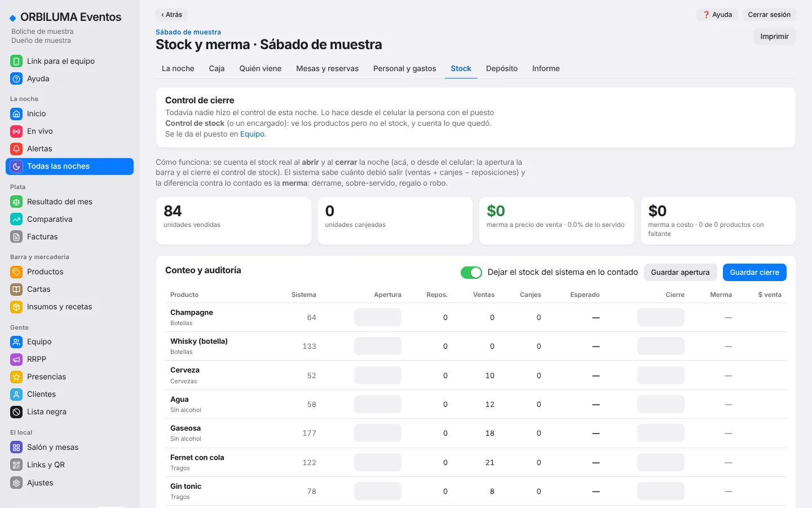Open Salón y mesas grid icon
This screenshot has height=508, width=812.
pos(16,447)
